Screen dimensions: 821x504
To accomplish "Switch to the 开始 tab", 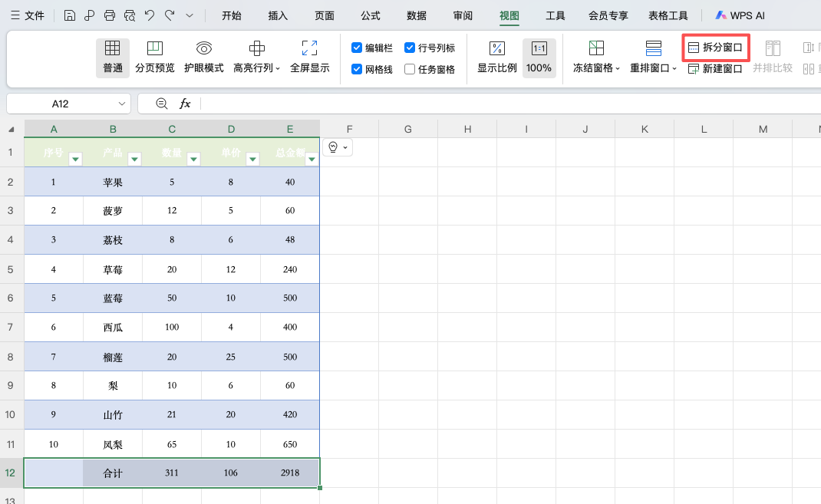I will coord(232,15).
